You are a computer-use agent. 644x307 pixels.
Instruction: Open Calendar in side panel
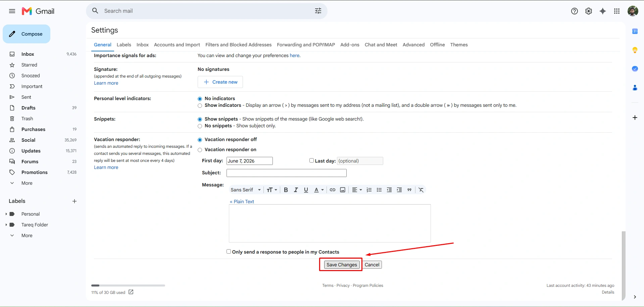tap(635, 31)
